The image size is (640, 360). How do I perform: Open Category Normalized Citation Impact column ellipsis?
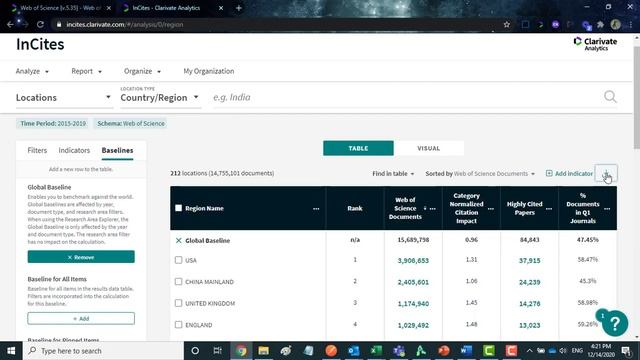click(x=491, y=209)
